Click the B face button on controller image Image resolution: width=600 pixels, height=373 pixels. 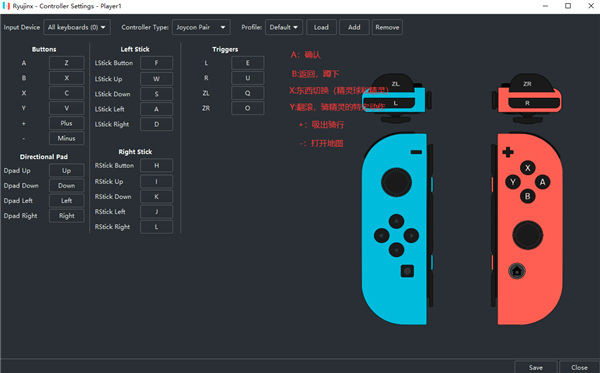point(527,196)
